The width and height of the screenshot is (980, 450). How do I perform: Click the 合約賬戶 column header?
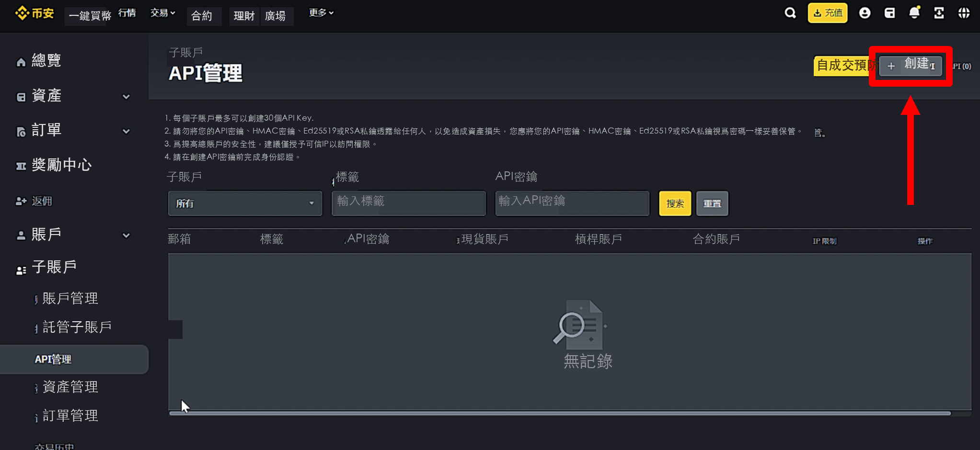pyautogui.click(x=716, y=239)
